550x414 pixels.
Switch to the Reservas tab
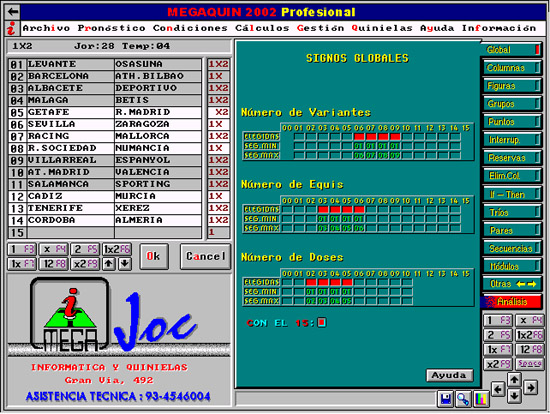click(512, 158)
